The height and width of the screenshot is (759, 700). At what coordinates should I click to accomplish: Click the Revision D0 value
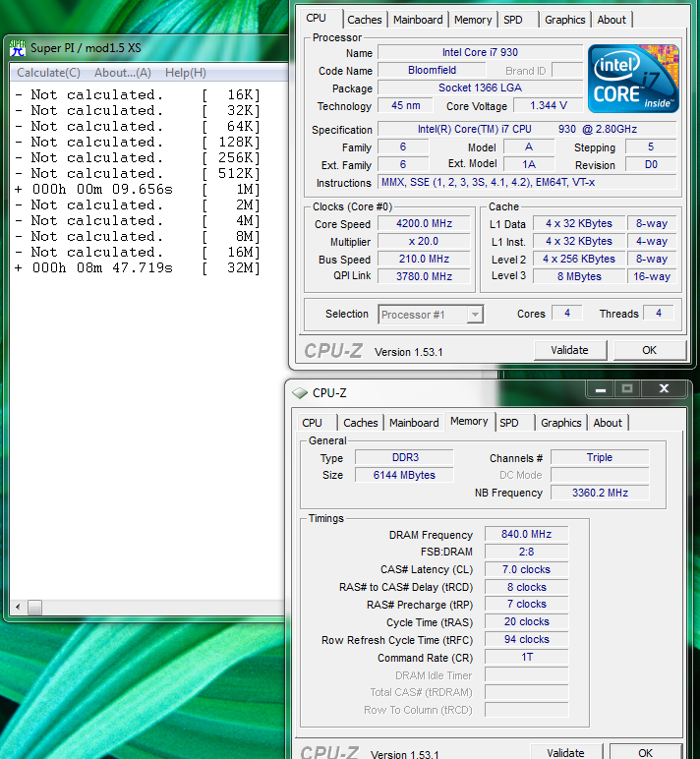[651, 164]
